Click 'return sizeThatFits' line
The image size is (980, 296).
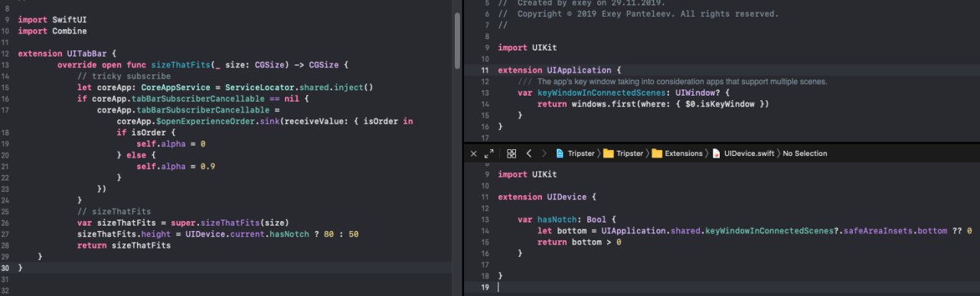coord(124,246)
